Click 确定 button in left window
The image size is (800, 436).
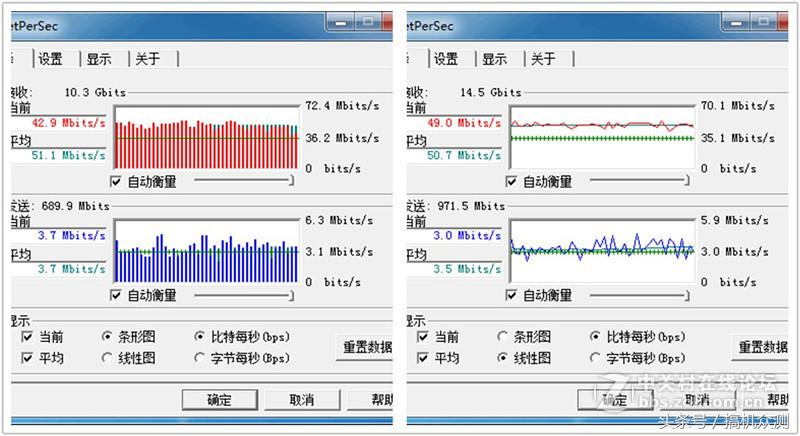220,400
